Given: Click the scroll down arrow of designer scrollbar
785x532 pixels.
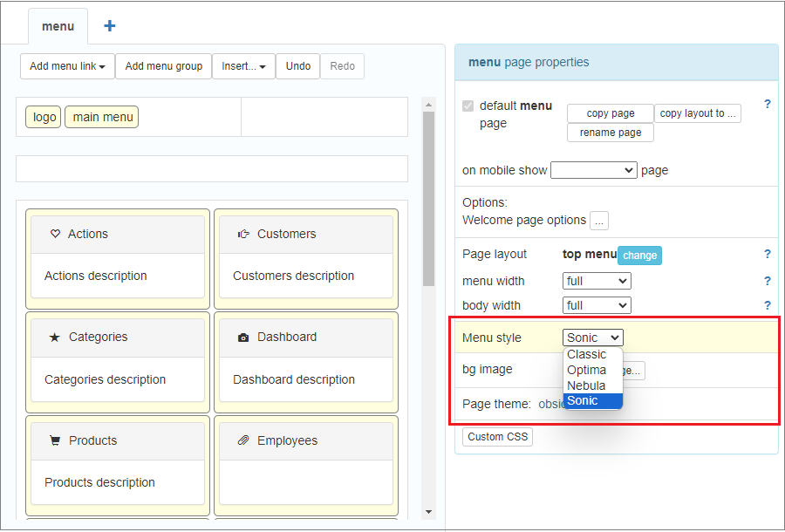Looking at the screenshot, I should [x=428, y=511].
